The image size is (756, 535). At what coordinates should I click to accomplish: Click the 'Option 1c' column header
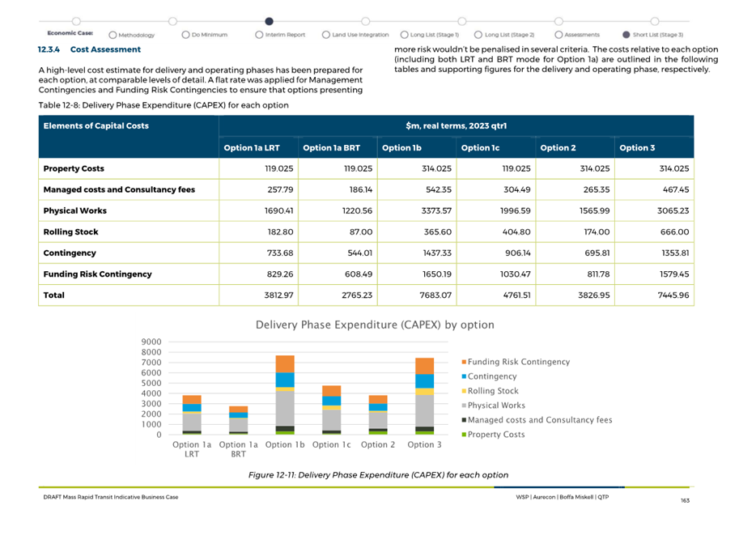pyautogui.click(x=480, y=148)
